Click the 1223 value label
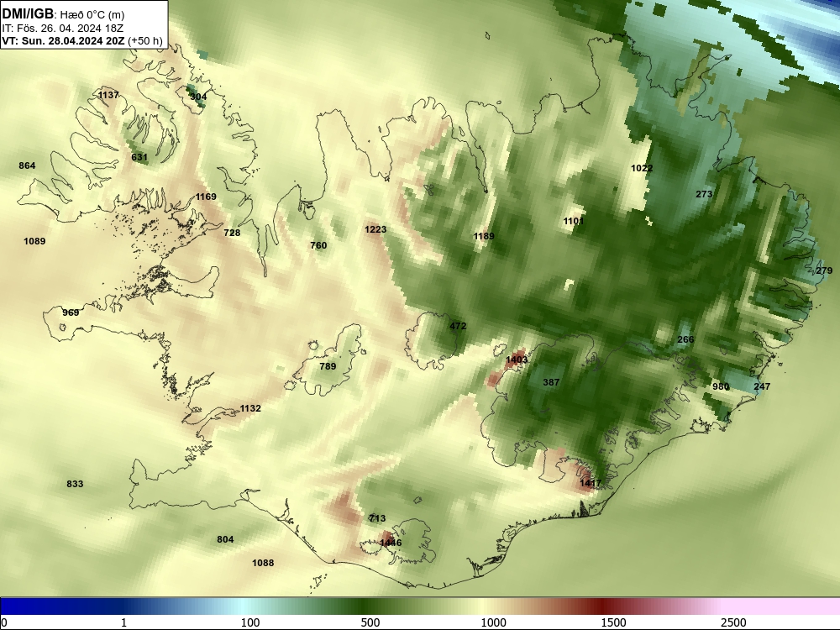 [375, 229]
